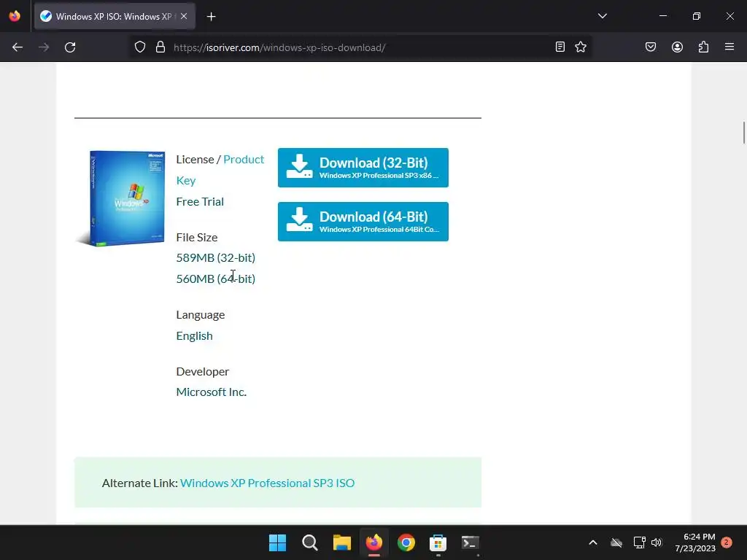Open Google Chrome from taskbar

coord(406,542)
